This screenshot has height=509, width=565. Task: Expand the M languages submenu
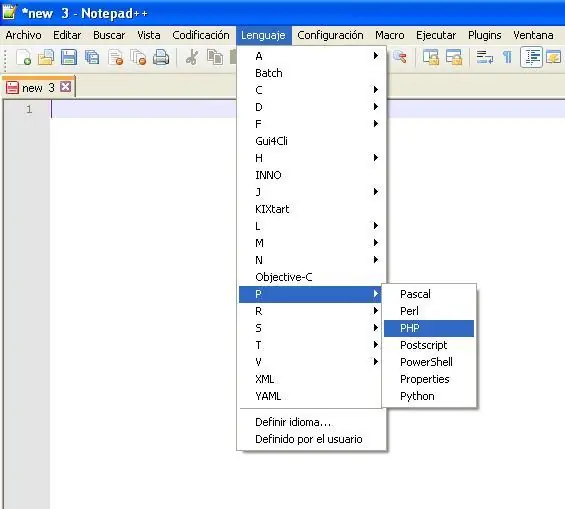pos(311,243)
